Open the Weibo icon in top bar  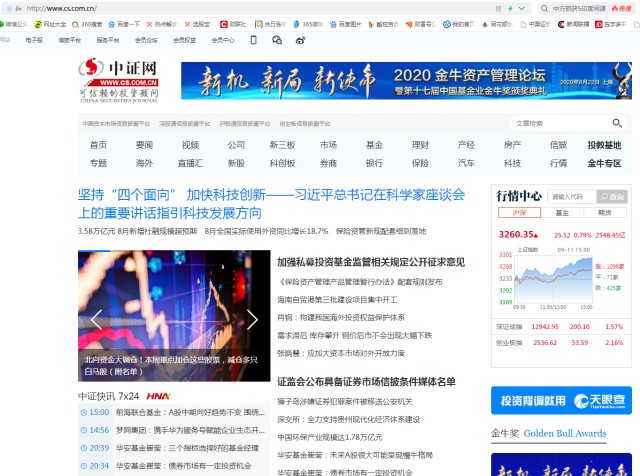[x=300, y=40]
